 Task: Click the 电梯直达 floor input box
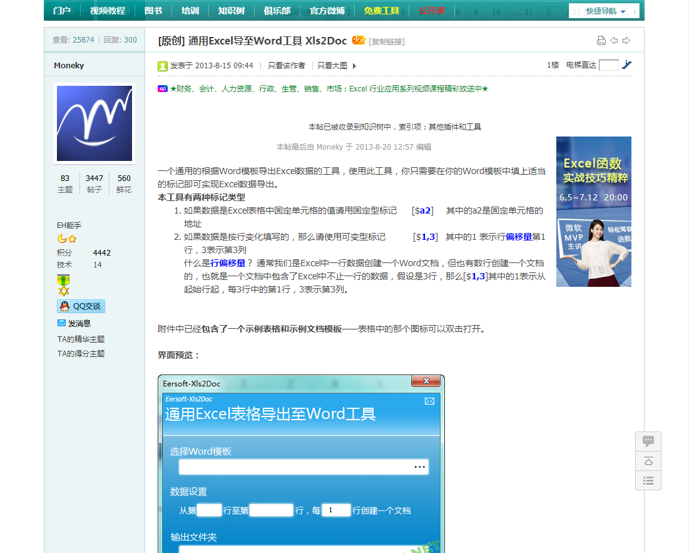[x=609, y=65]
